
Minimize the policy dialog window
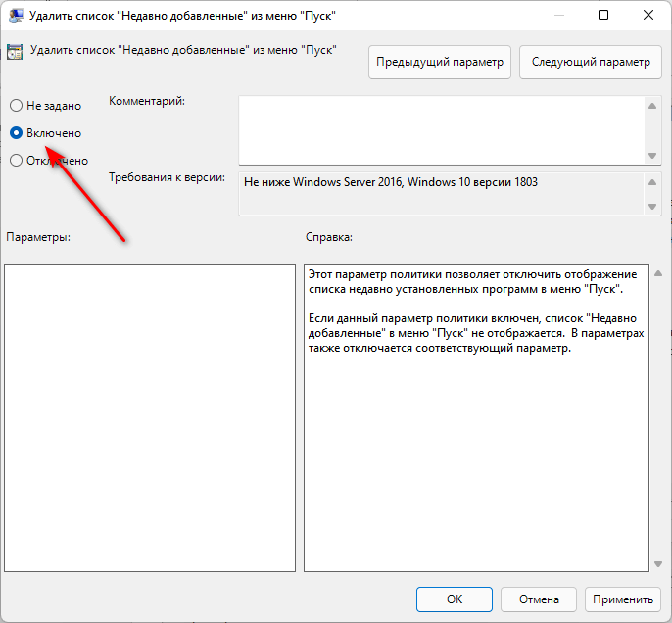tap(558, 16)
